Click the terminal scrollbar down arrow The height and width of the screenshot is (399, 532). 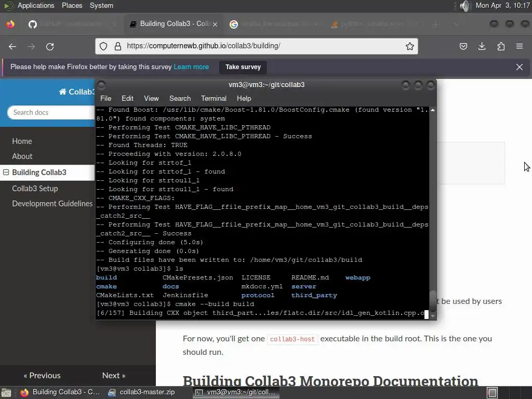[x=433, y=315]
